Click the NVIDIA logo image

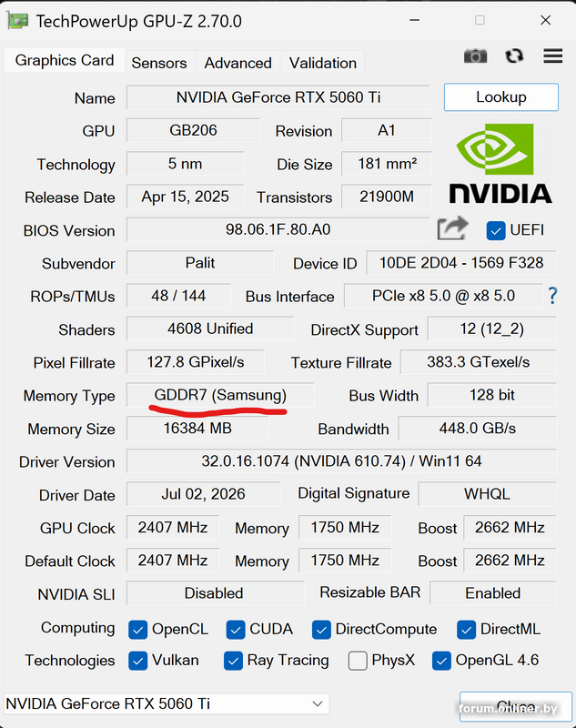(500, 164)
